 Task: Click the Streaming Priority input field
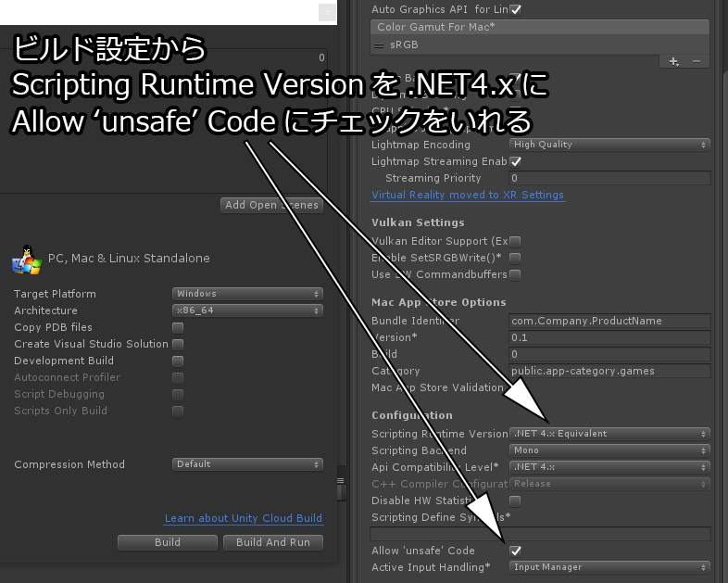tap(609, 178)
